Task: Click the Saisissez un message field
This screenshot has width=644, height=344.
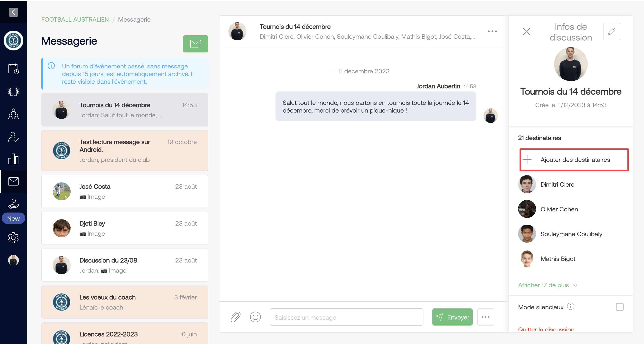Action: 346,317
